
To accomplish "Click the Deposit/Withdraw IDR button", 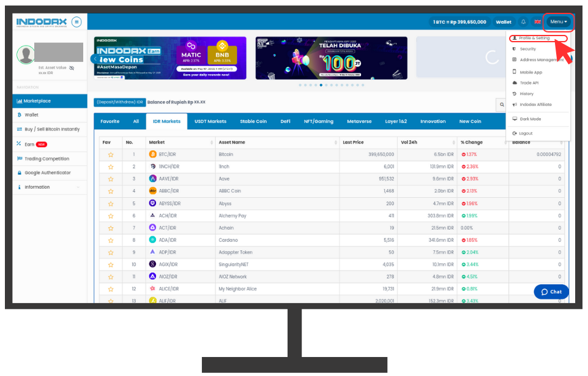I will pyautogui.click(x=120, y=102).
